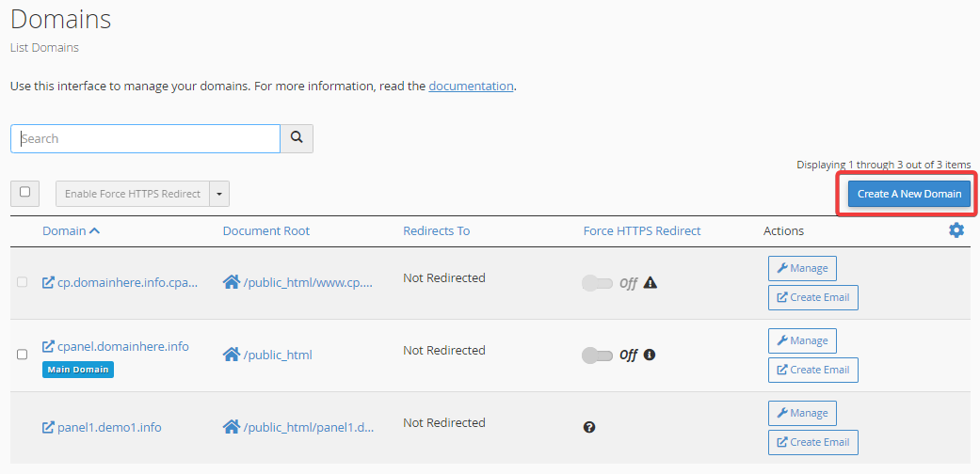Open table settings gear icon
980x474 pixels.
click(x=956, y=230)
